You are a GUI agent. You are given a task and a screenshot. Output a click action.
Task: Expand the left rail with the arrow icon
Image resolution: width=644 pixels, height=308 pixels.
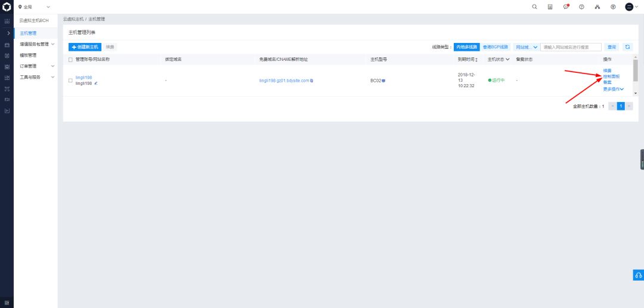(8, 33)
